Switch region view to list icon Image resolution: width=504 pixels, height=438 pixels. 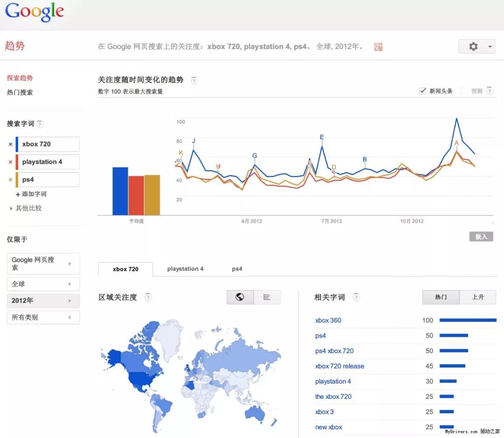coord(267,297)
